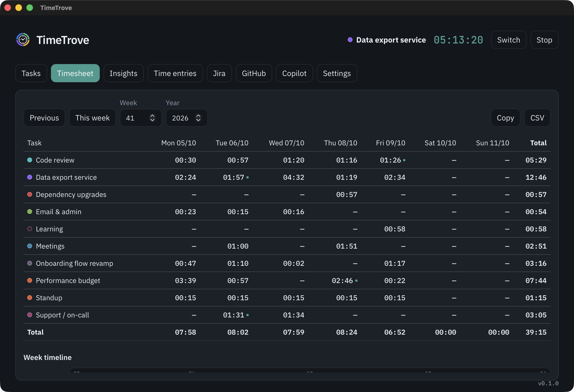Click note dot next to Performance budget 02:46

click(x=356, y=281)
